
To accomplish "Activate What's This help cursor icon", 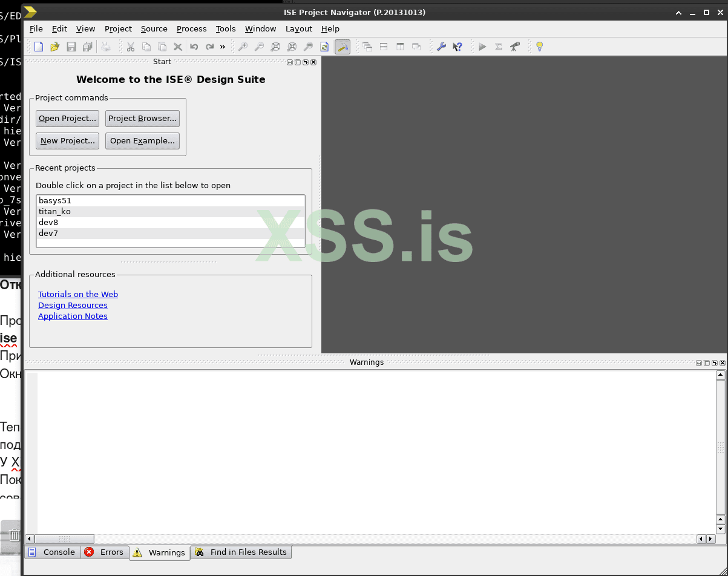I will [x=457, y=47].
